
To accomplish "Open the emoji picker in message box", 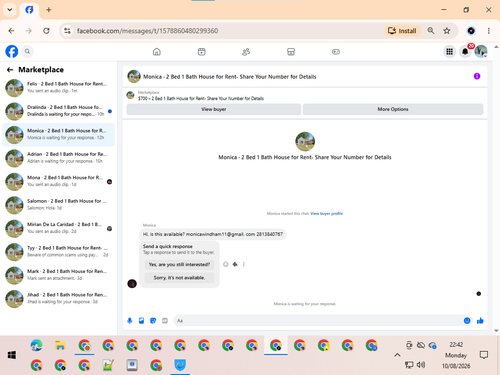I will coord(467,321).
